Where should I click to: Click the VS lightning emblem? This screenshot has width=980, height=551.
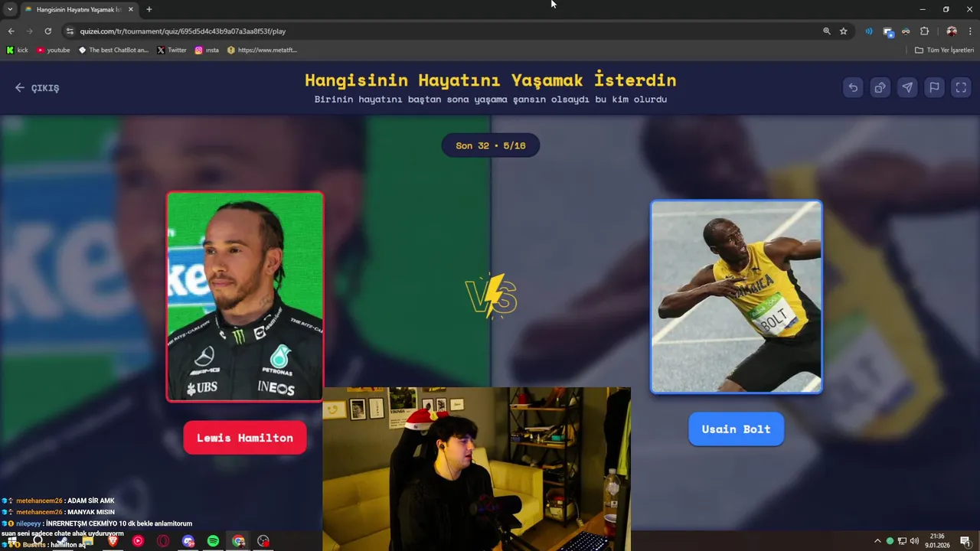tap(491, 295)
